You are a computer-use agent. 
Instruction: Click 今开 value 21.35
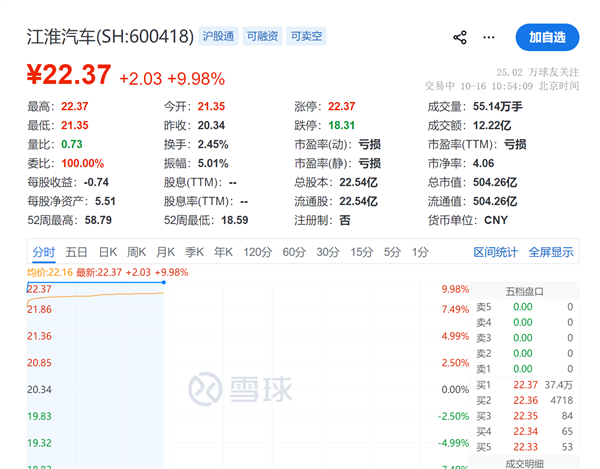click(211, 106)
